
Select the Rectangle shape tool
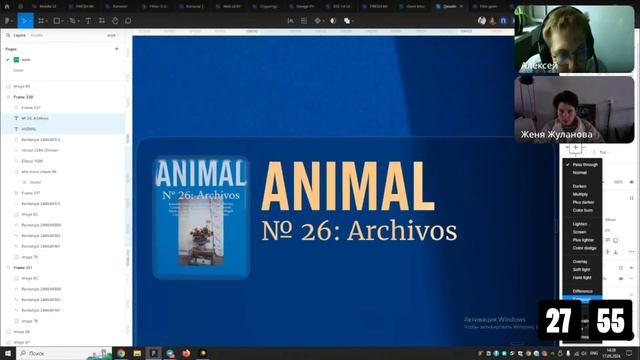click(x=57, y=21)
